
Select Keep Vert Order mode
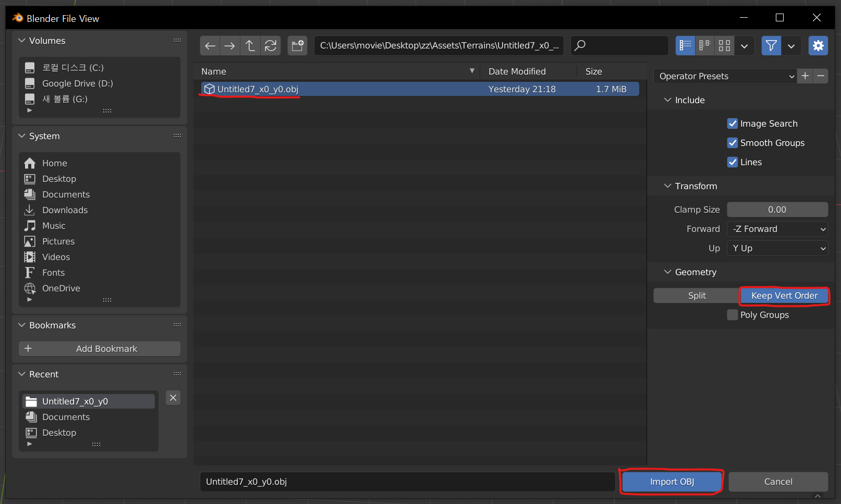click(x=784, y=296)
